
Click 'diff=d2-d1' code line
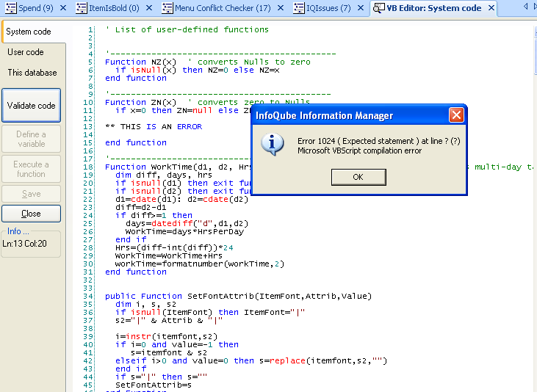pos(141,208)
